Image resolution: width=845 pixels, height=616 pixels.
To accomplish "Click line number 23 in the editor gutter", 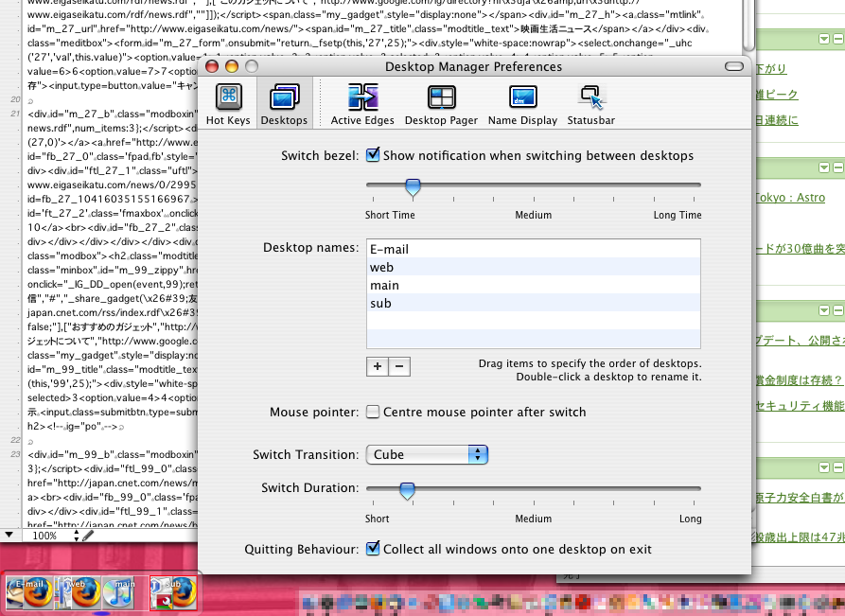I will (x=15, y=454).
